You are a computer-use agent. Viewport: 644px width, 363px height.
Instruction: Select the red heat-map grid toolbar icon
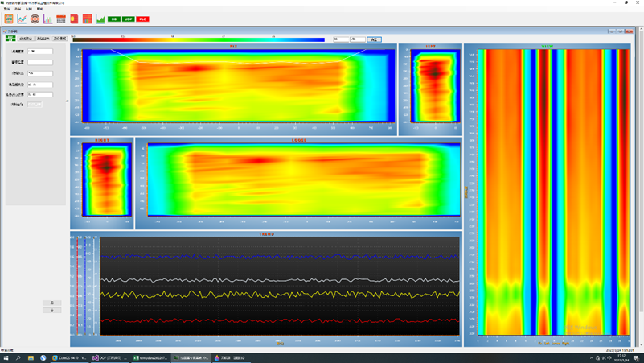[87, 19]
